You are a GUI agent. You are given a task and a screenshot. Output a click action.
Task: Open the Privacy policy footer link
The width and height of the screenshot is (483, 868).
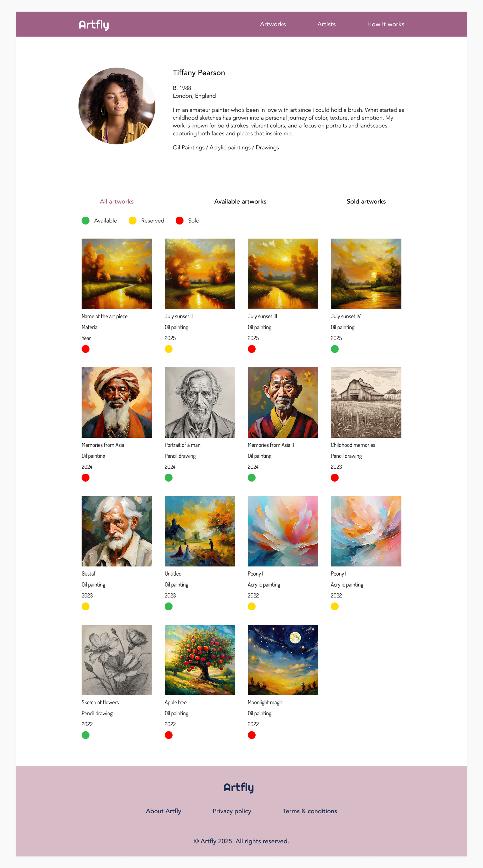coord(232,811)
